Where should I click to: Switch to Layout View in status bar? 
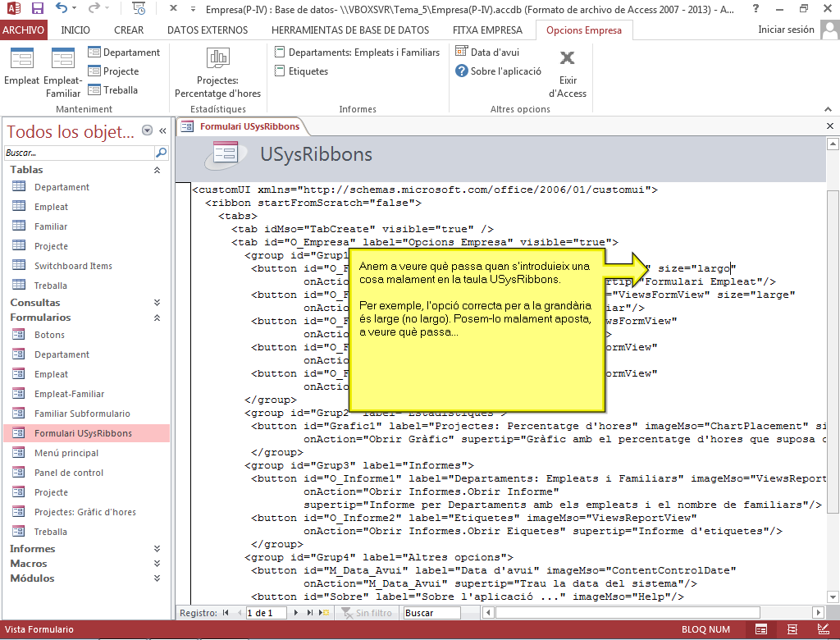point(792,629)
